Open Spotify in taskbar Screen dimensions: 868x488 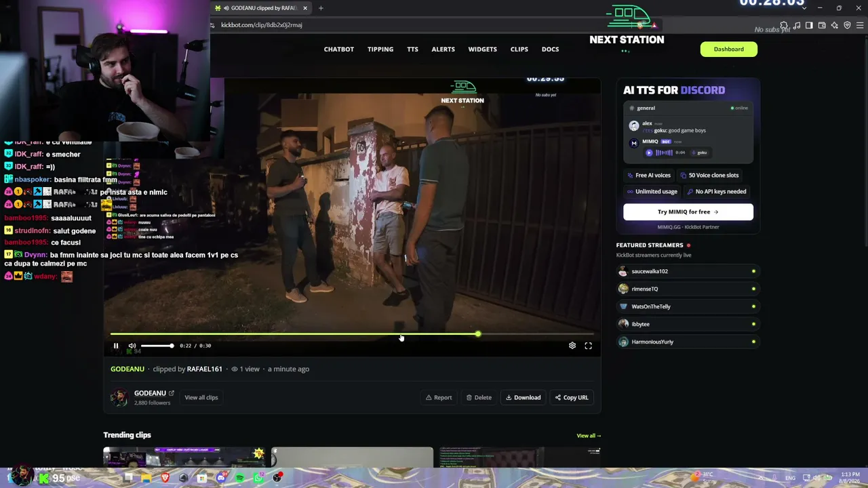240,479
